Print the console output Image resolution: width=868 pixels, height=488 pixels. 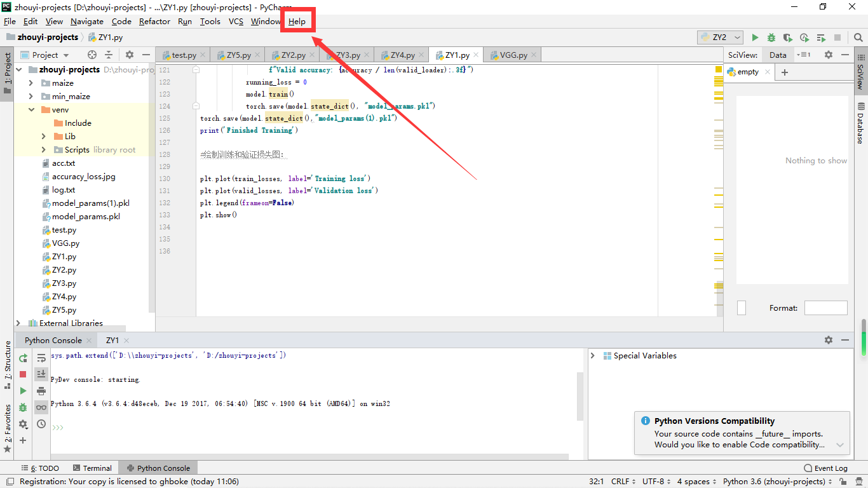coord(41,391)
